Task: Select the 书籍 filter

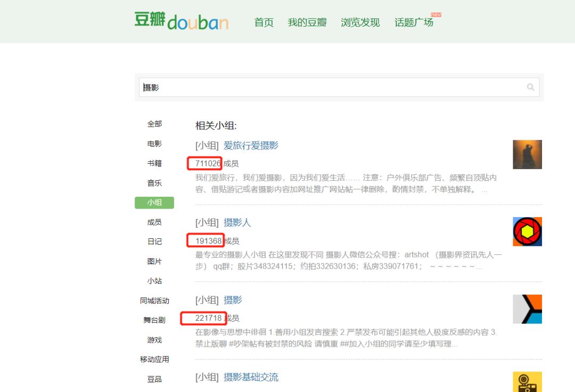Action: [x=154, y=163]
